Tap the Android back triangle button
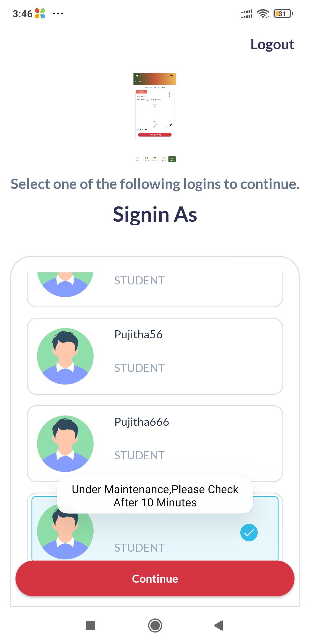310x644 pixels. click(219, 625)
